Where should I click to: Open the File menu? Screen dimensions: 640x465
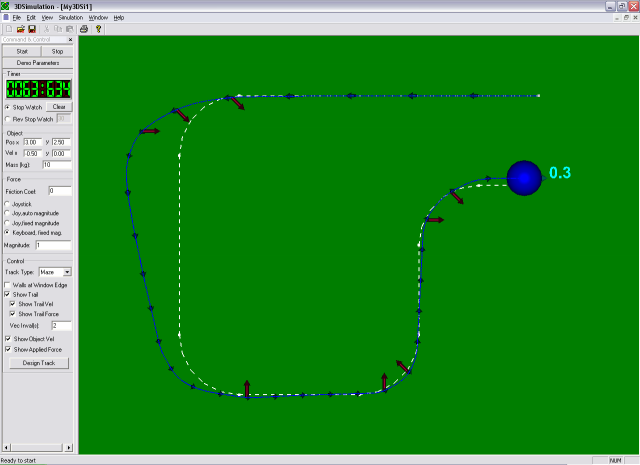pos(17,18)
